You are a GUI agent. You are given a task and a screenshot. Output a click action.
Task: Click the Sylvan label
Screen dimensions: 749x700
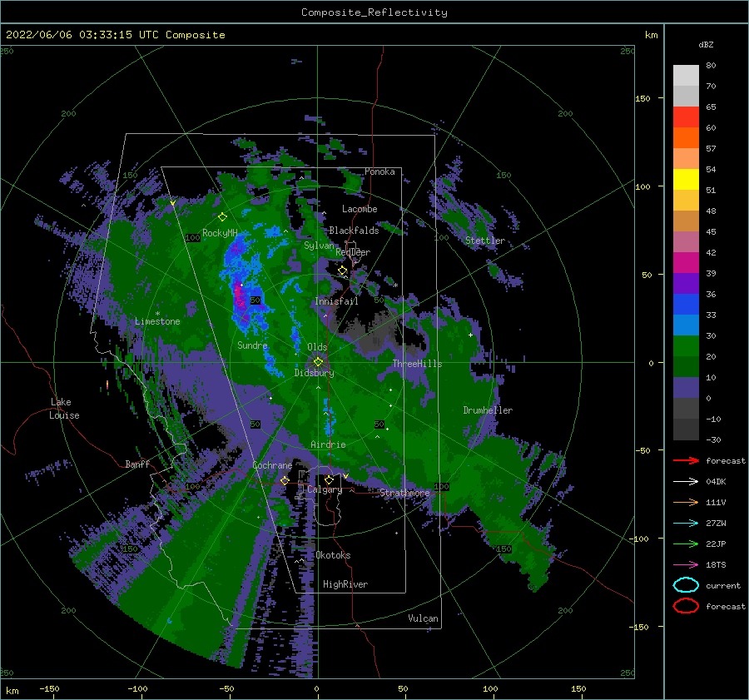pyautogui.click(x=319, y=246)
